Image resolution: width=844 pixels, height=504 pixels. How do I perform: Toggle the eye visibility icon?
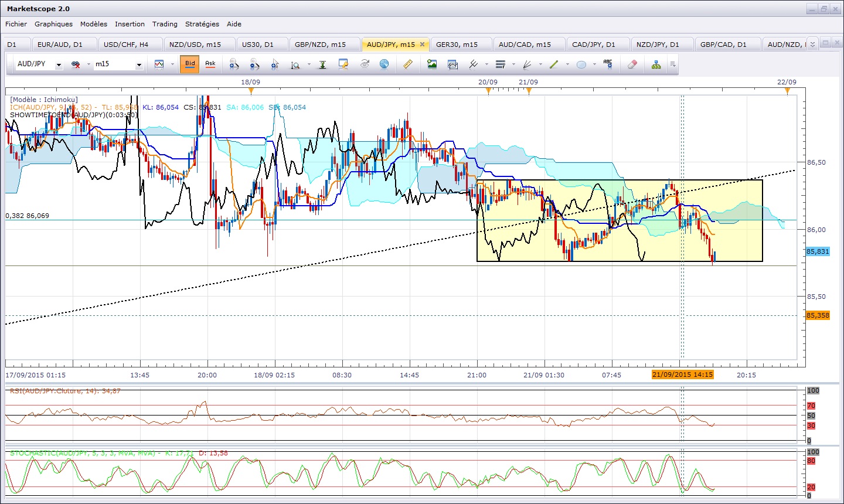click(365, 64)
